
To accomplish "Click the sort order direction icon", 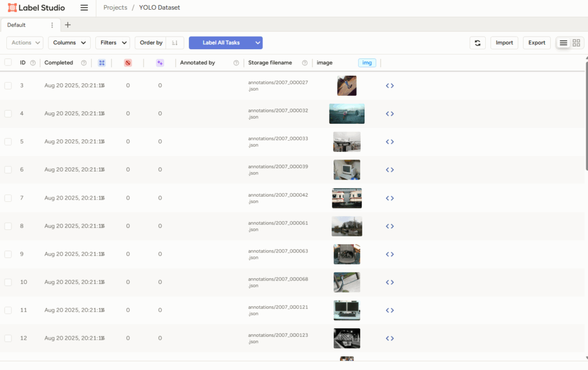I will pyautogui.click(x=175, y=43).
